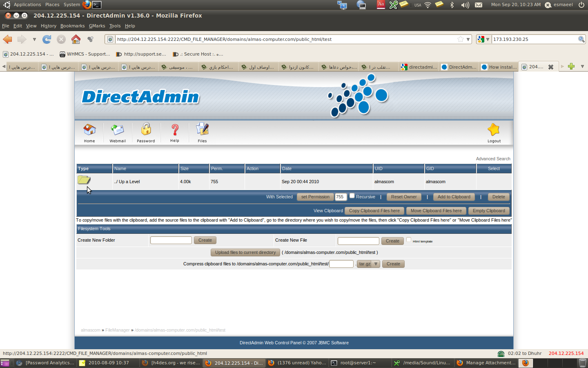This screenshot has height=368, width=588.
Task: Open the GMarks menu
Action: pos(97,26)
